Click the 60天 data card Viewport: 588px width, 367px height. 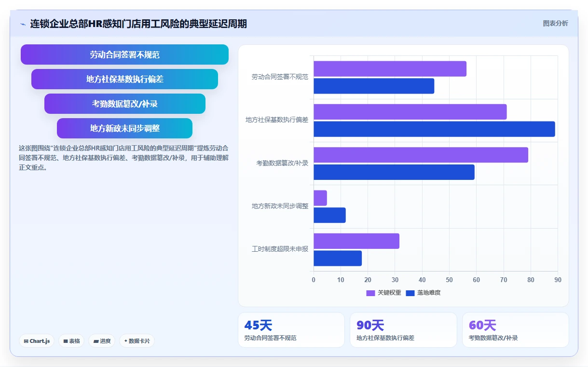tap(515, 330)
